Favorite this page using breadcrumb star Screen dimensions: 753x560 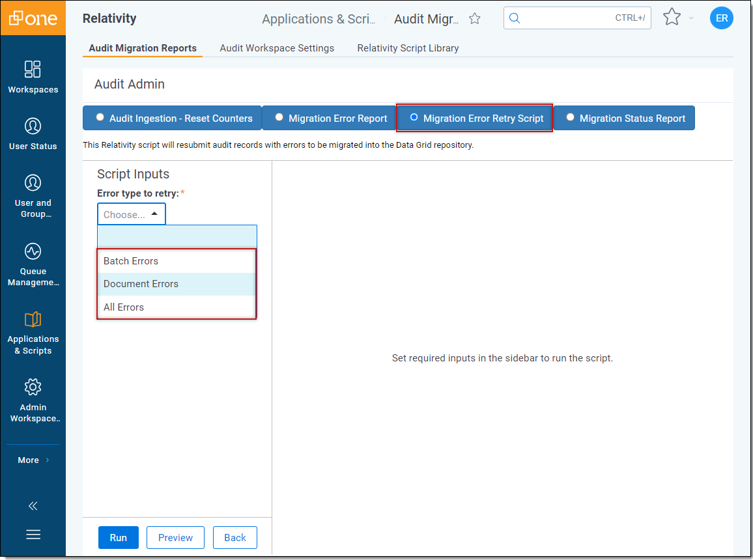[475, 19]
